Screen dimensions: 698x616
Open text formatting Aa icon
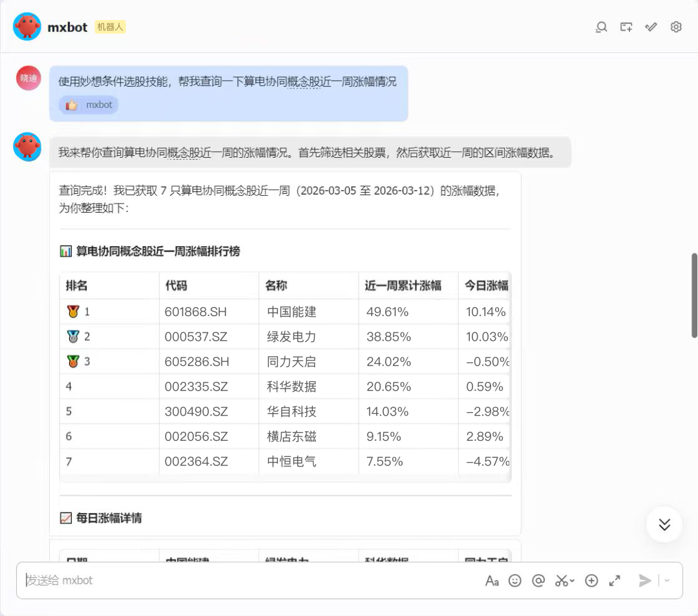click(492, 581)
